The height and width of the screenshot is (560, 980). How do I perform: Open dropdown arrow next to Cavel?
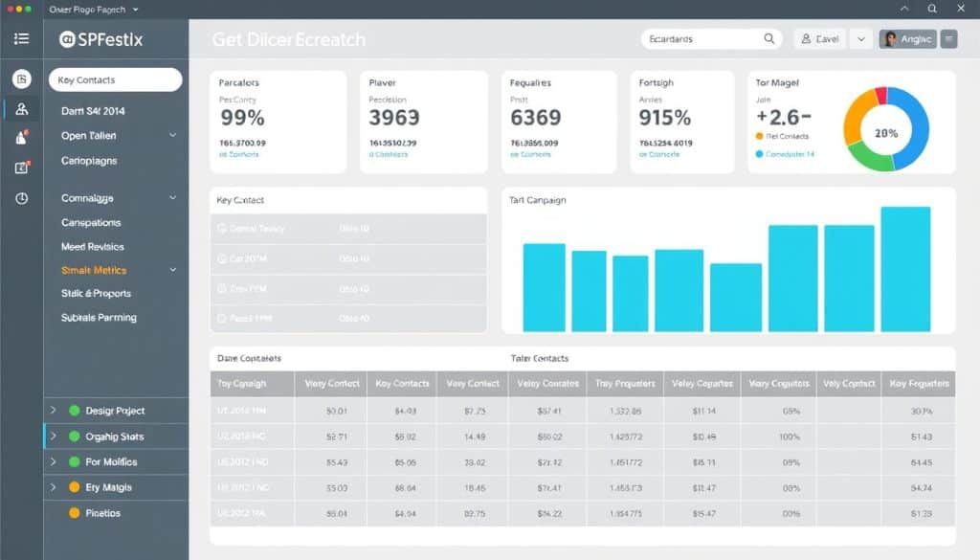pos(861,38)
